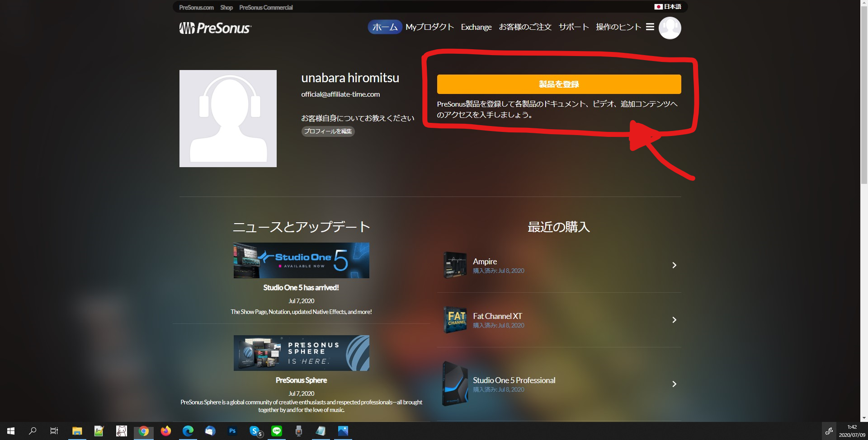Open お客様のご注文 in the navigation
Viewport: 868px width, 440px height.
[x=525, y=27]
